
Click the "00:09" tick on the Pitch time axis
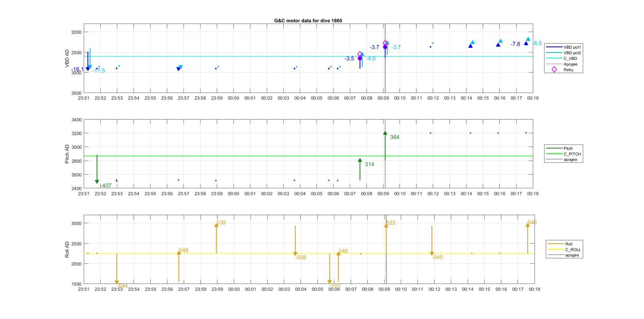click(383, 194)
